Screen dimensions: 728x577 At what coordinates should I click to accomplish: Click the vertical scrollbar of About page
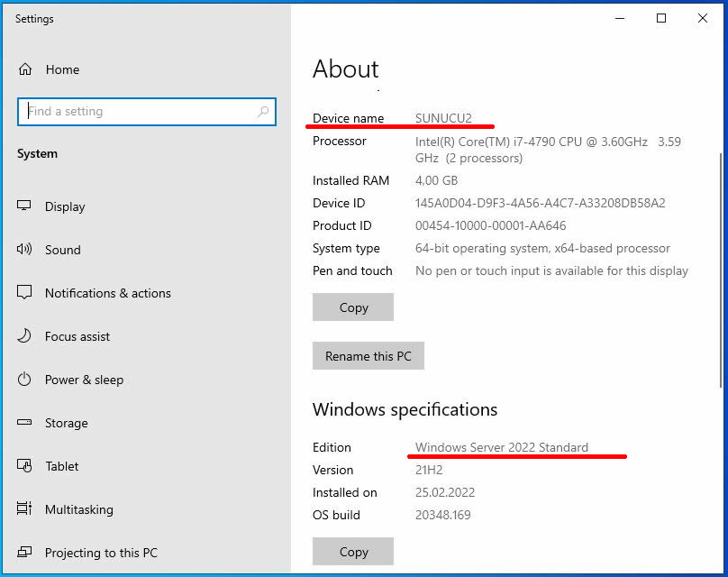721,270
